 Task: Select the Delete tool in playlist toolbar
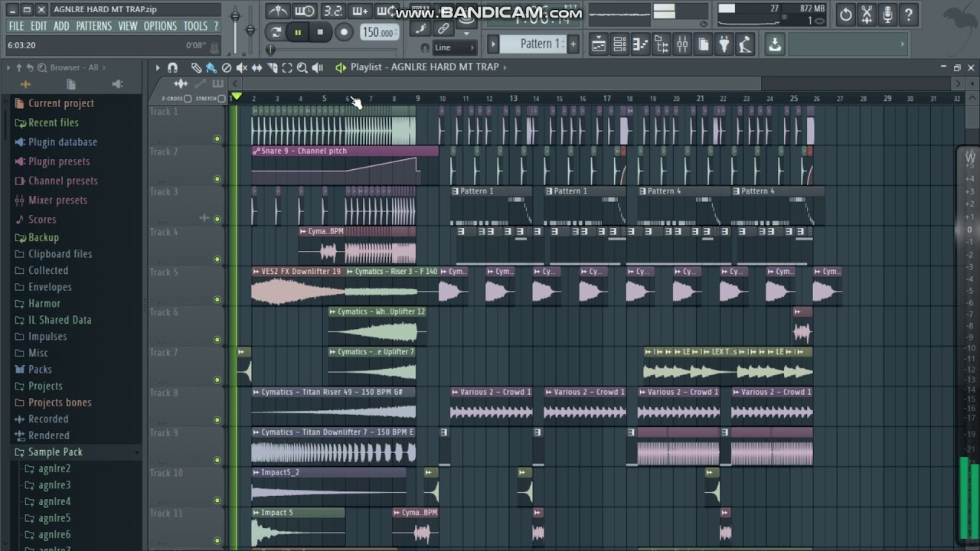(x=226, y=67)
